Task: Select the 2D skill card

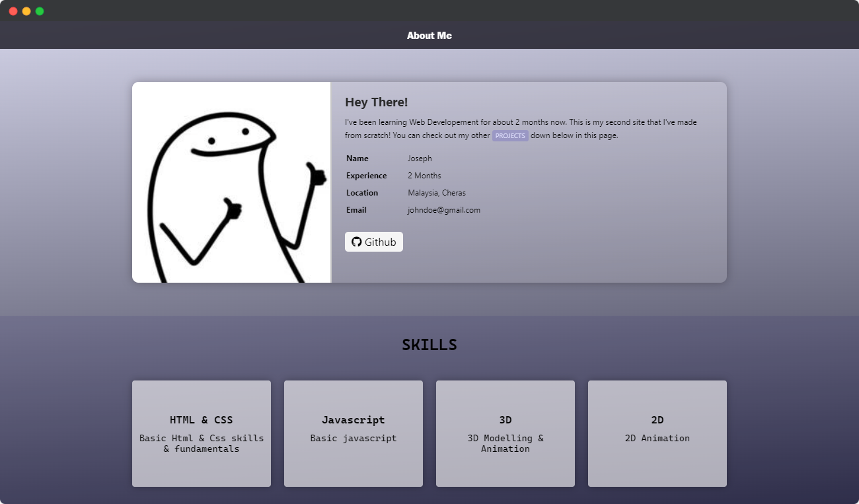Action: click(x=657, y=433)
